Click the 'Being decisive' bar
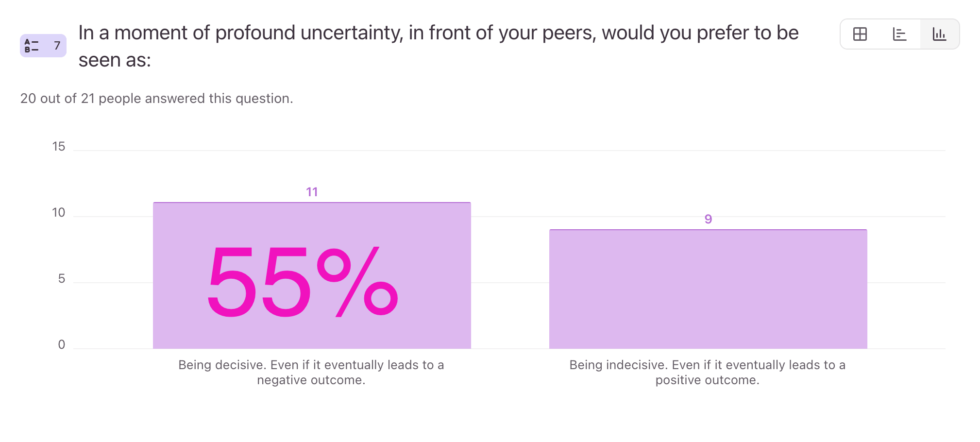This screenshot has height=442, width=980. (312, 275)
